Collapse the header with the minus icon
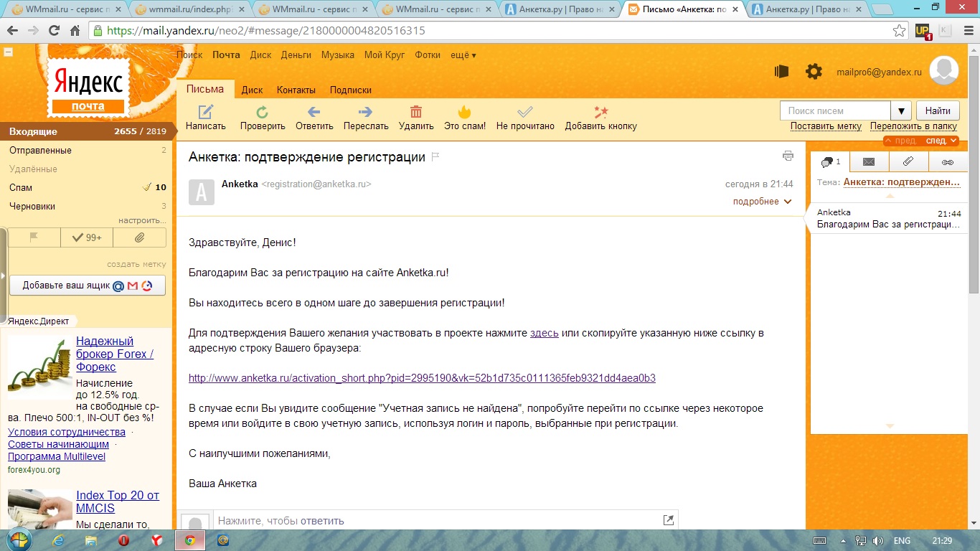Screen dimensions: 980x551 coord(8,52)
